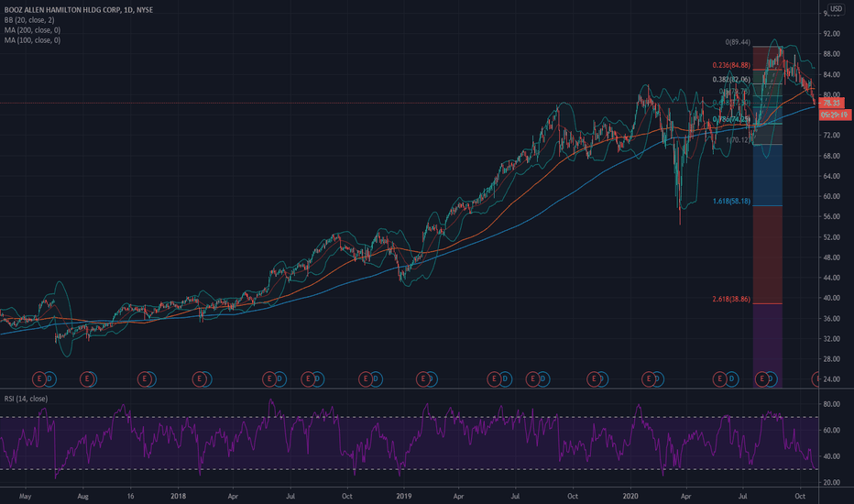Screen dimensions: 854x504
Task: Open the May 2017 earnings E marker
Action: coord(39,378)
